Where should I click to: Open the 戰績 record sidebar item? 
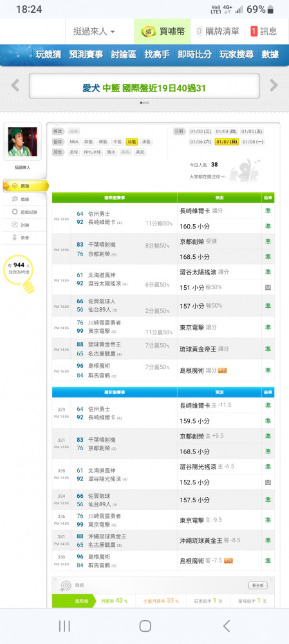tap(24, 199)
